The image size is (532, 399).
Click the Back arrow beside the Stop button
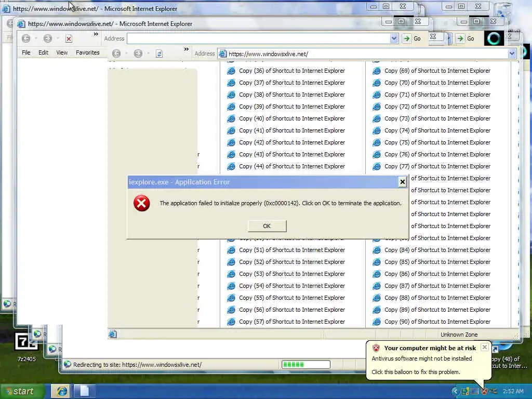26,38
